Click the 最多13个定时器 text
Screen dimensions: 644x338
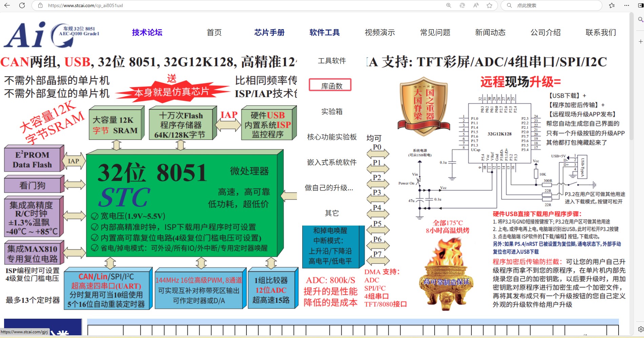33,300
